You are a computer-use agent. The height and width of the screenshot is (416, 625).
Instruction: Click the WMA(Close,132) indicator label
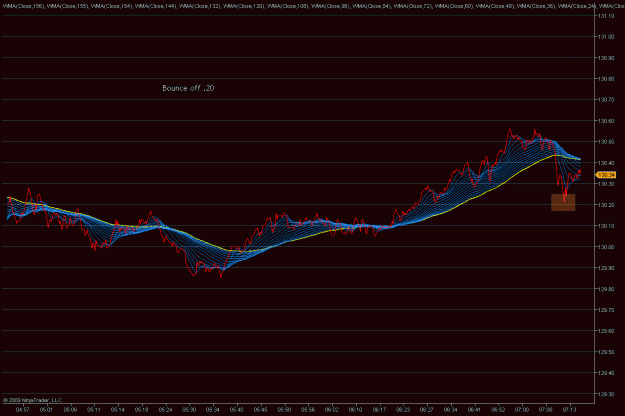tap(200, 6)
